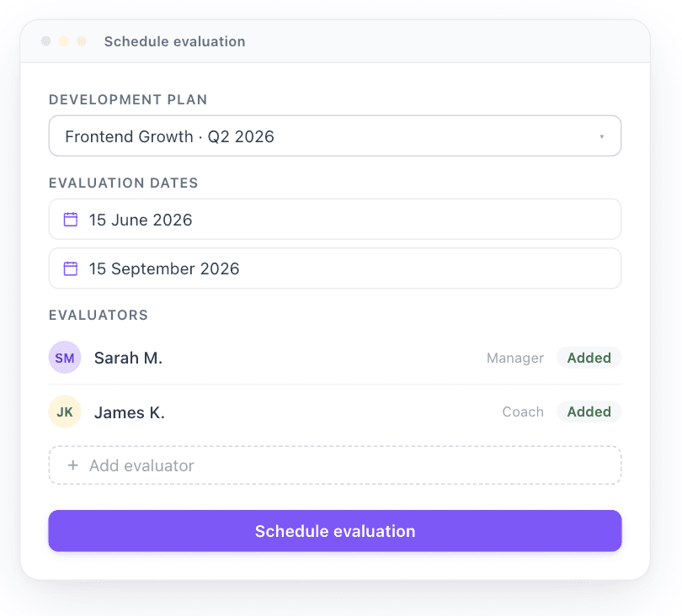Click the JK avatar for James K.
Image resolution: width=682 pixels, height=616 pixels.
point(65,412)
